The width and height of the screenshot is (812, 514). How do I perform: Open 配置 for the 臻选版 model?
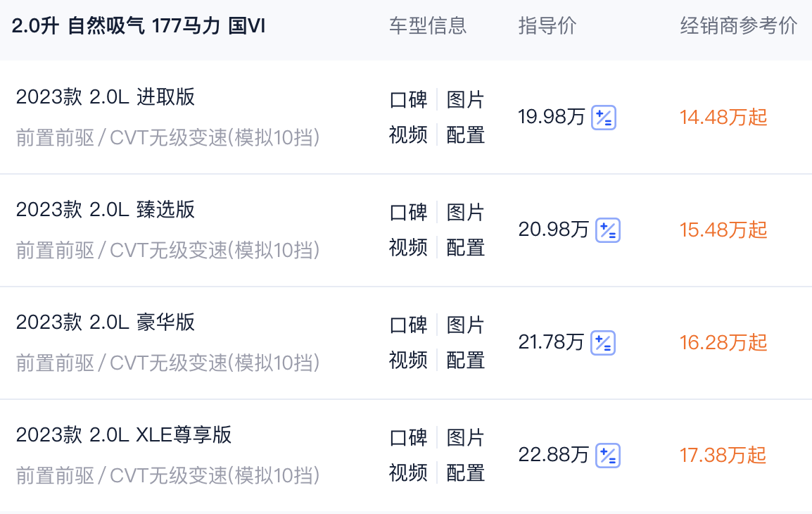click(x=466, y=247)
